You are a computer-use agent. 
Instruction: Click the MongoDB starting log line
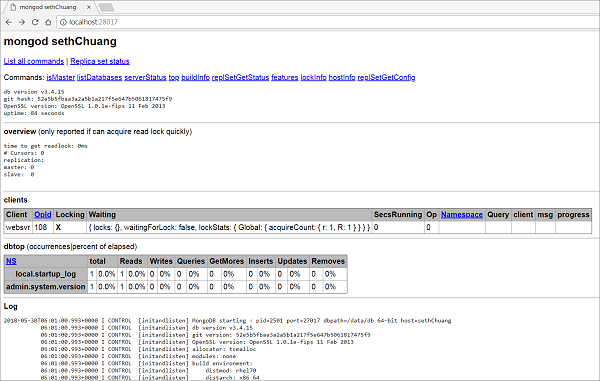coord(227,321)
